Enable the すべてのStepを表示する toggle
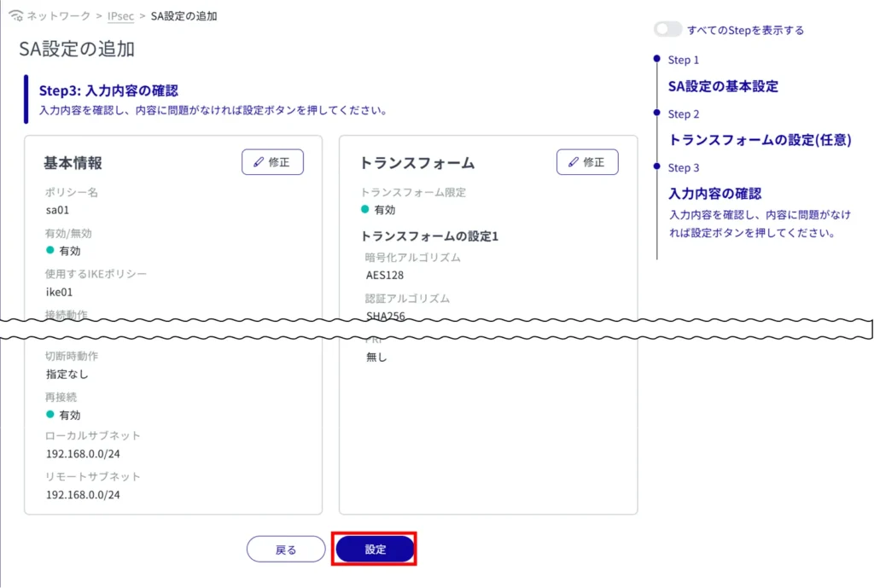874x588 pixels. [667, 30]
